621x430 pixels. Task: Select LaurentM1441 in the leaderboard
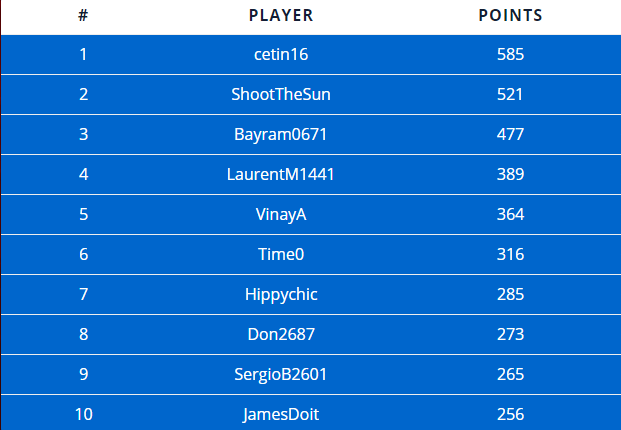click(x=281, y=174)
